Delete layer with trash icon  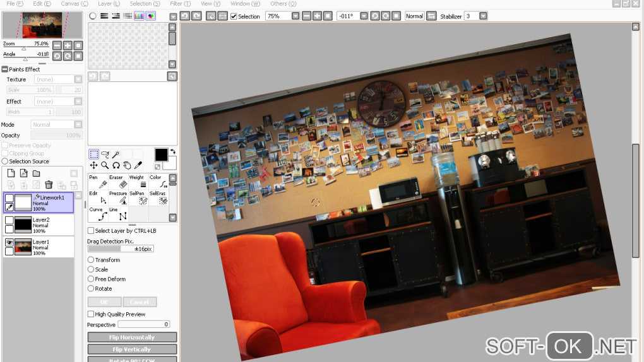pos(49,185)
